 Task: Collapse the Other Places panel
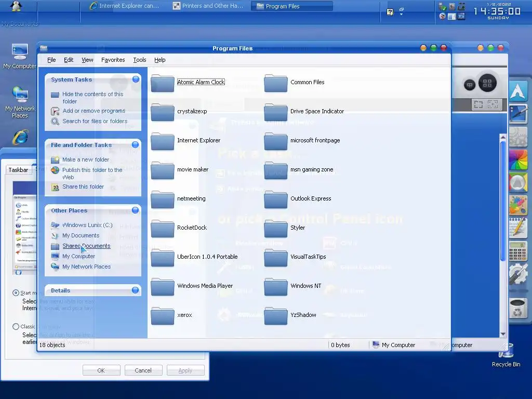tap(136, 210)
